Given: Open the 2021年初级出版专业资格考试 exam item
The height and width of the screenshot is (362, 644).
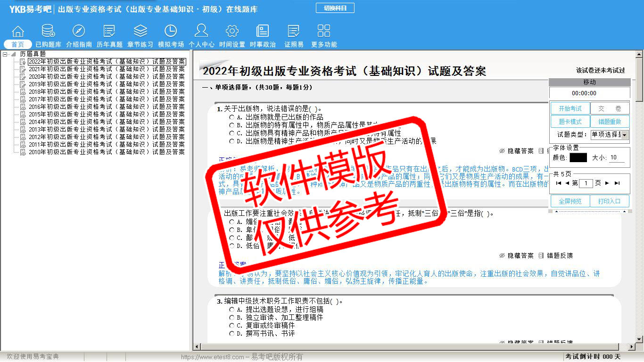Looking at the screenshot, I should pos(106,69).
